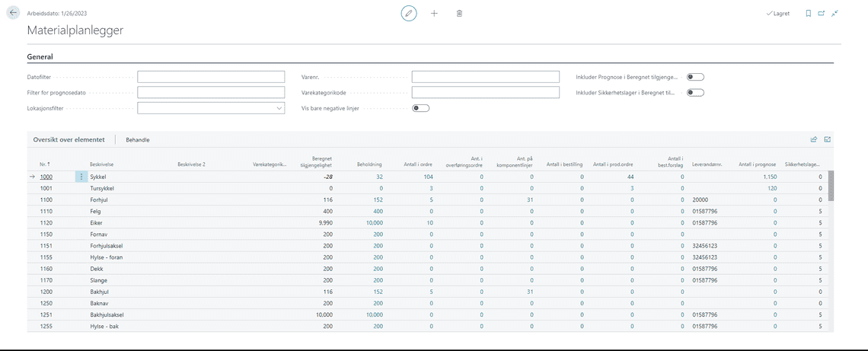
Task: Click the Varenr. input field
Action: coord(486,77)
